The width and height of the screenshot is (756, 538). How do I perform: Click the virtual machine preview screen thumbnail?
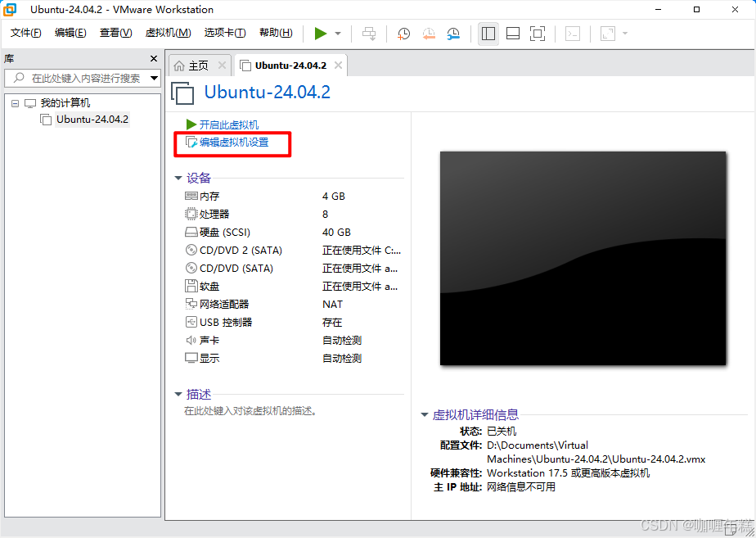(x=583, y=258)
